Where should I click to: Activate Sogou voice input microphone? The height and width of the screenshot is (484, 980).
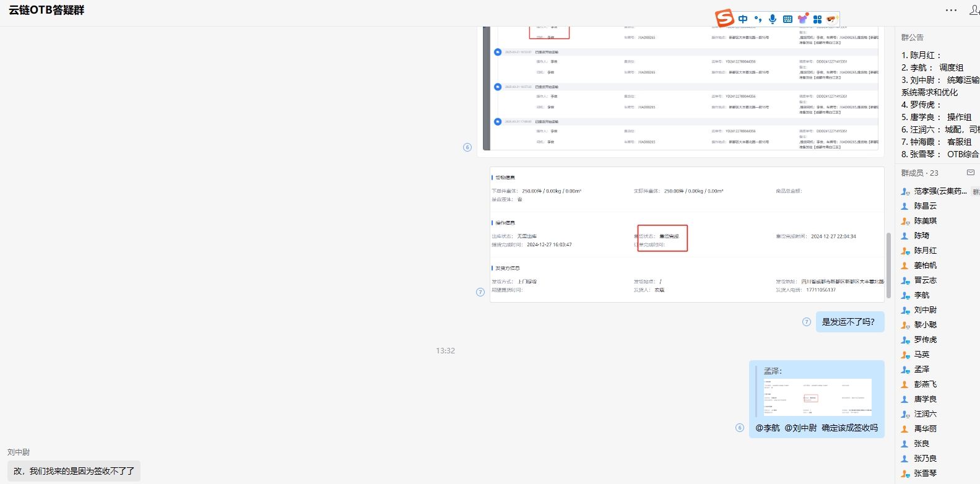773,19
